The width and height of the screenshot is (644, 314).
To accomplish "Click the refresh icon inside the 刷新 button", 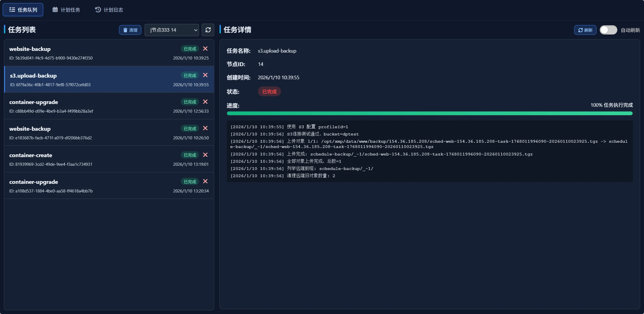I will pyautogui.click(x=580, y=30).
